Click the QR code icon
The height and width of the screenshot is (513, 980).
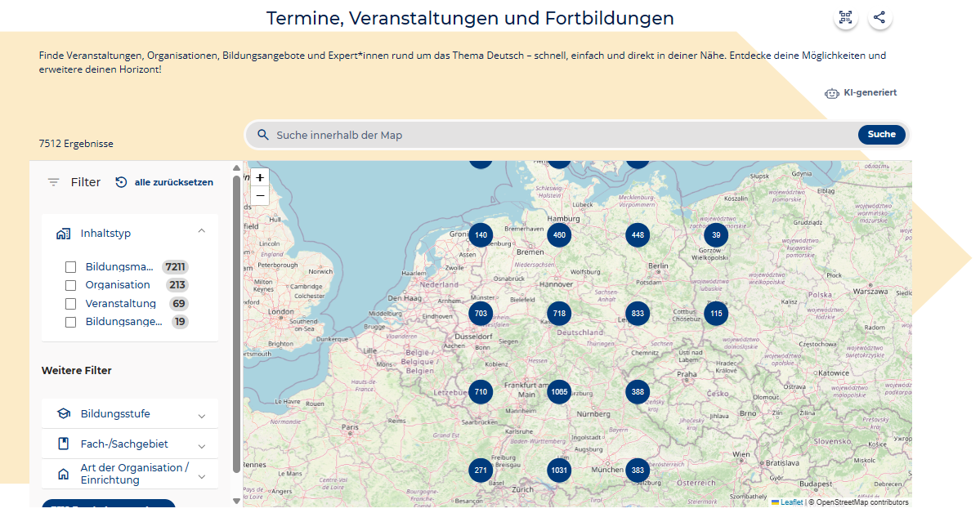point(846,17)
